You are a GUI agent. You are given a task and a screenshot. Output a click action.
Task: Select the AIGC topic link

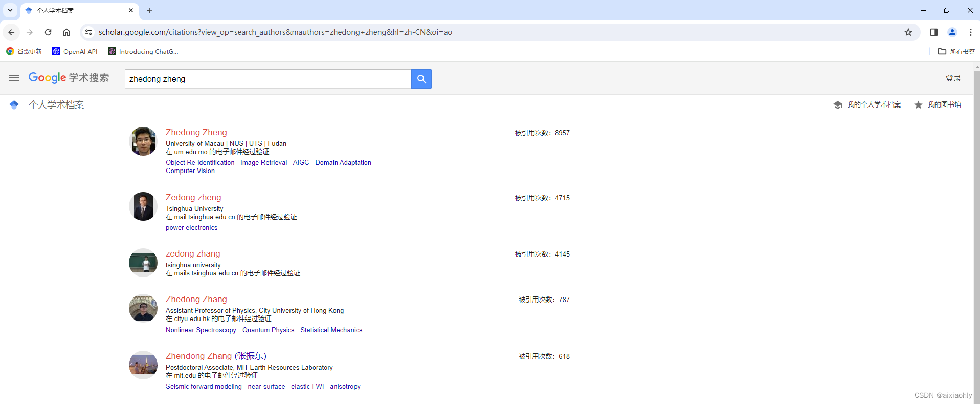(x=301, y=162)
